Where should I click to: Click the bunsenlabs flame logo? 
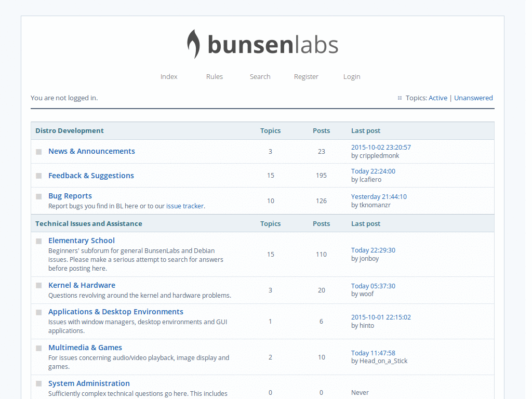click(x=193, y=44)
